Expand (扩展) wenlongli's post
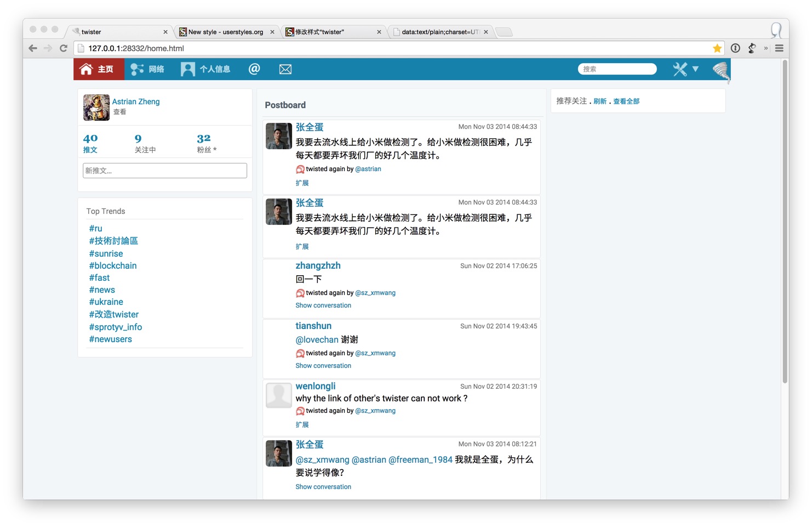Image resolution: width=812 pixels, height=527 pixels. coord(302,424)
